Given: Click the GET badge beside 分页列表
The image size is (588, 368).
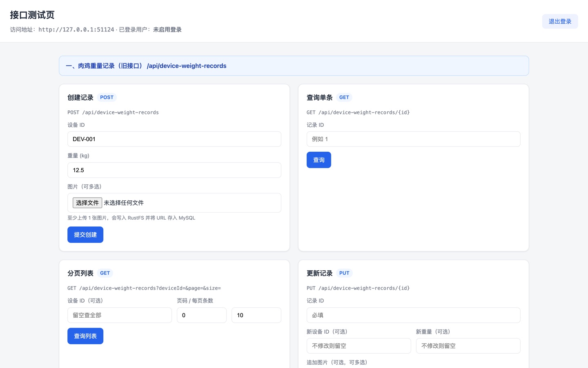Looking at the screenshot, I should [105, 273].
